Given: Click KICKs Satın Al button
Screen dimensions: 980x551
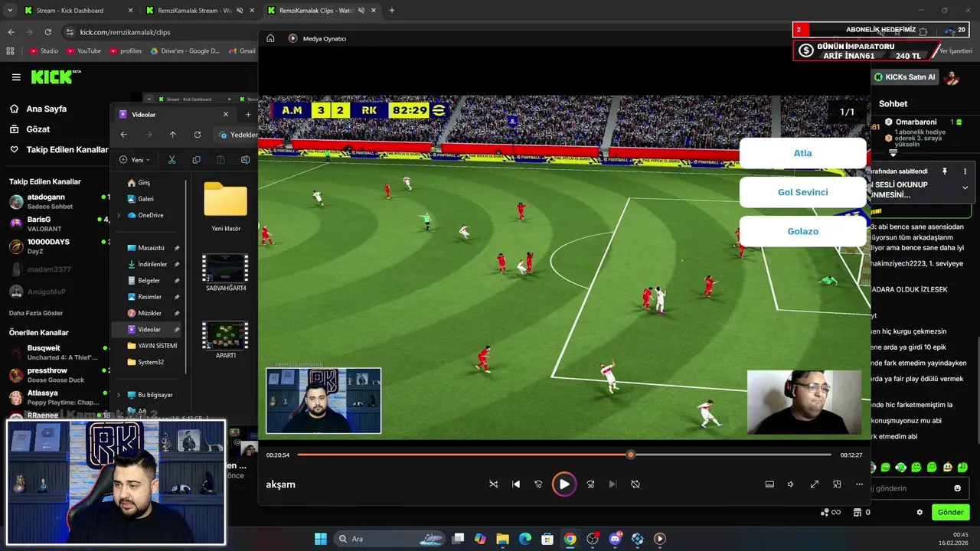Looking at the screenshot, I should point(905,77).
